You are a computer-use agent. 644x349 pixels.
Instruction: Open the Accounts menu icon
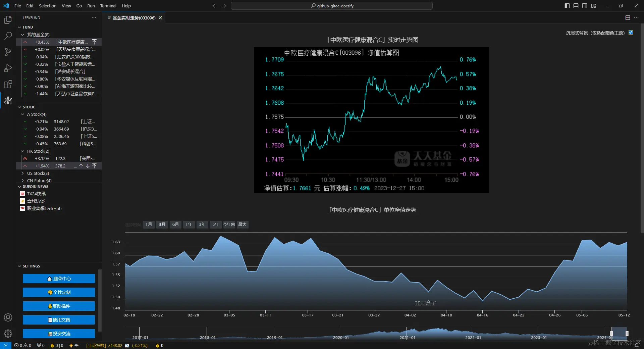[x=8, y=317]
